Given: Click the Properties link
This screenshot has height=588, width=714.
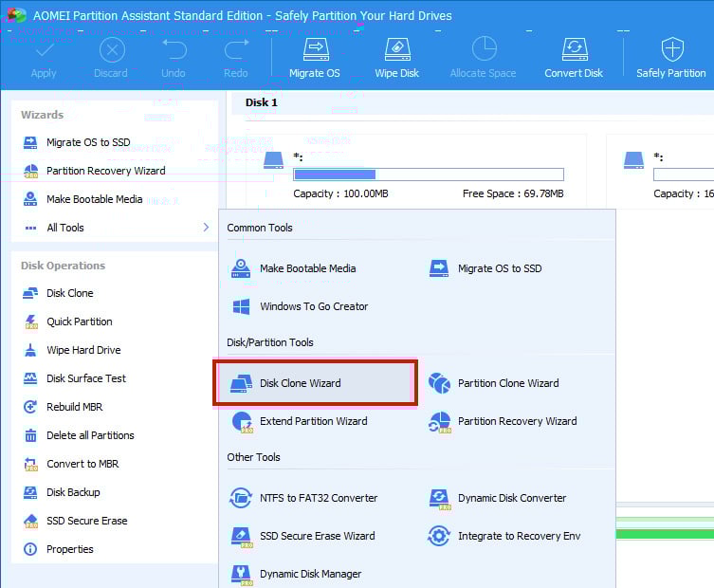Looking at the screenshot, I should (69, 549).
